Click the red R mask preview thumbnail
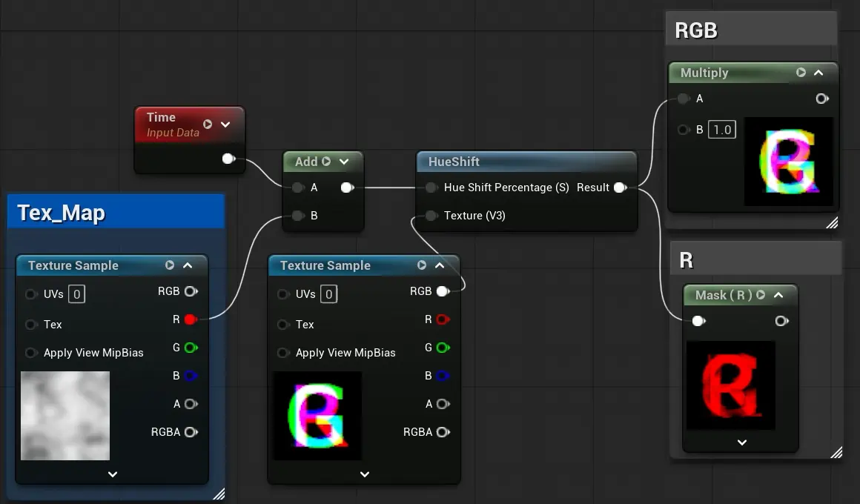860x504 pixels. pyautogui.click(x=730, y=385)
